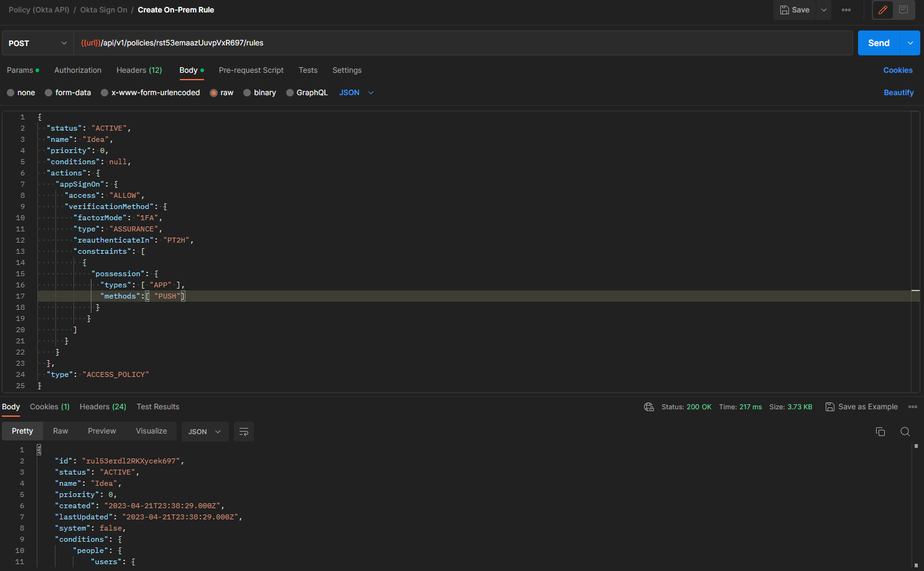The height and width of the screenshot is (571, 924).
Task: Select the raw body type
Action: pyautogui.click(x=222, y=93)
